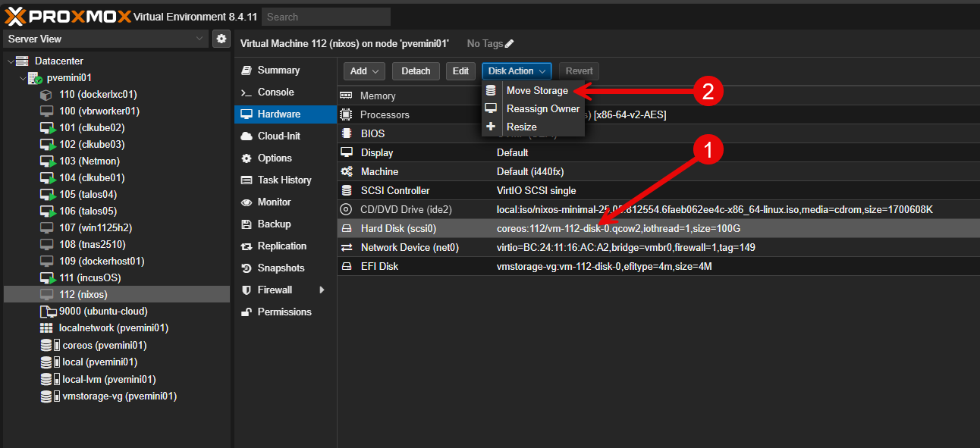Collapse the pvemini01 node tree
The height and width of the screenshot is (448, 980).
click(x=22, y=78)
